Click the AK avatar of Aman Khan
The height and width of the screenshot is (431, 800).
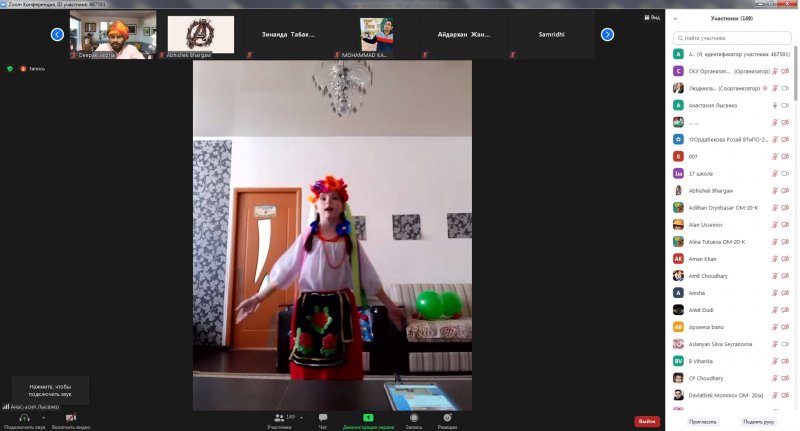click(x=678, y=259)
